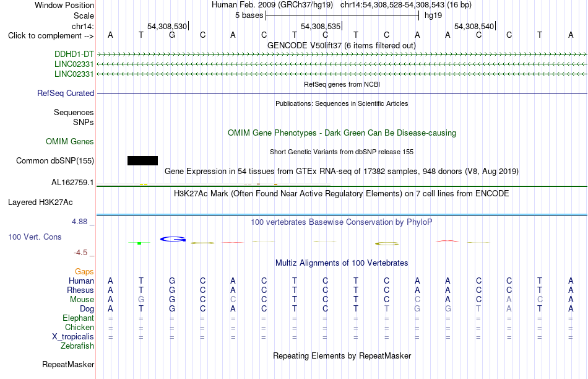
Task: Open the H3K27Ac Mark ENCODE track title
Action: pyautogui.click(x=342, y=194)
